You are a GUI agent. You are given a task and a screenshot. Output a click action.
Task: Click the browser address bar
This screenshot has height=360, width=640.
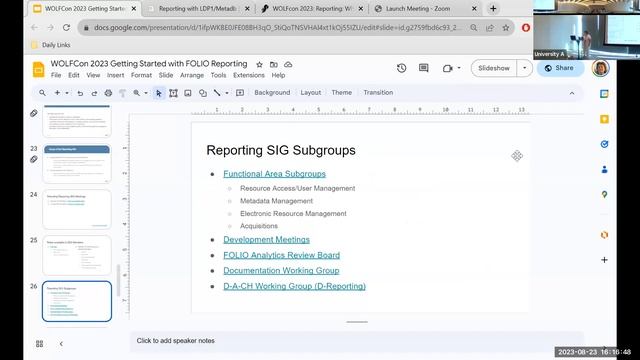(278, 28)
